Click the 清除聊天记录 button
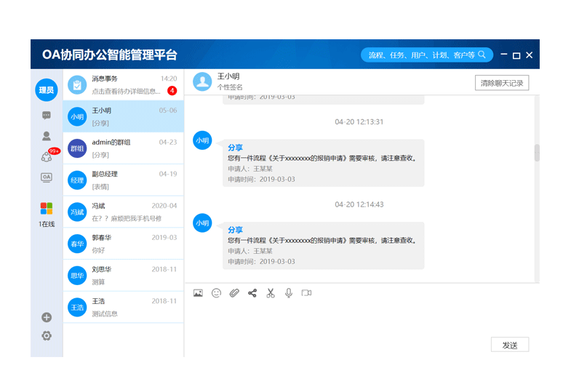The height and width of the screenshot is (392, 563). coord(502,83)
